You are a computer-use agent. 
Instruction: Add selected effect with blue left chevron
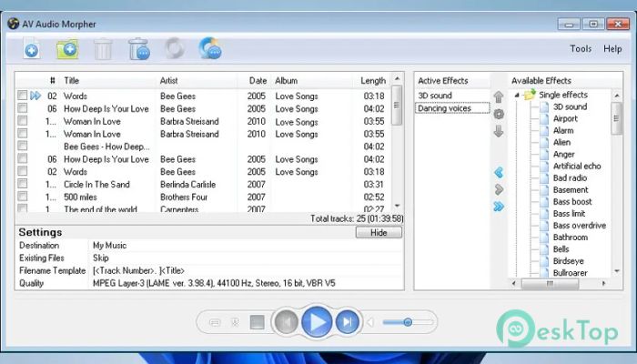(x=499, y=172)
